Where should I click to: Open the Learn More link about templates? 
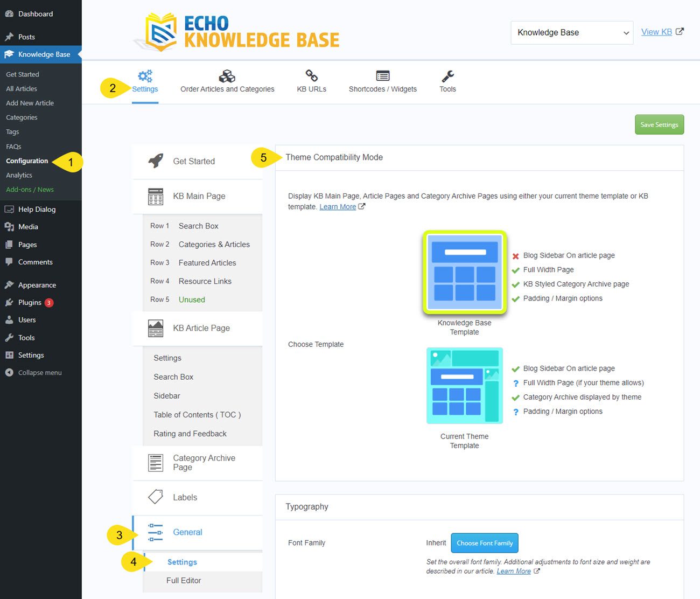(x=338, y=206)
